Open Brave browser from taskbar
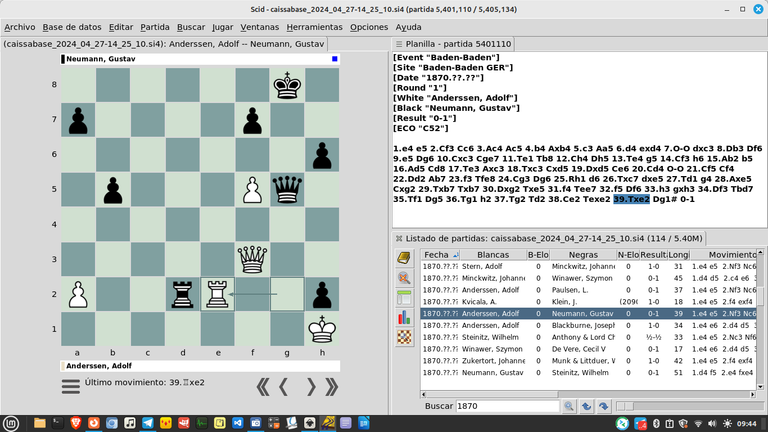 (75, 423)
